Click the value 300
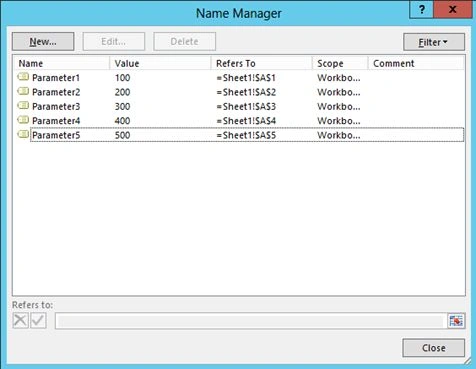 (122, 107)
